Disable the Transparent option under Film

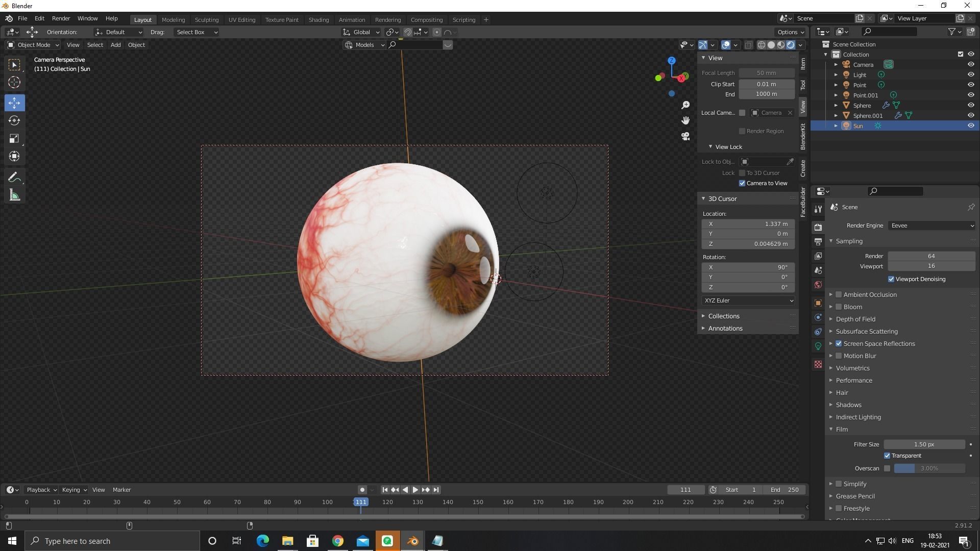[x=887, y=456]
